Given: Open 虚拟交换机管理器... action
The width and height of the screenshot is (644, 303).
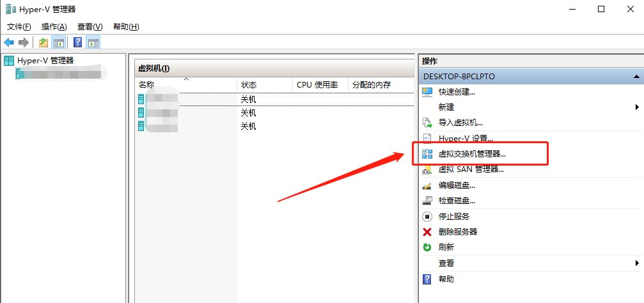Looking at the screenshot, I should (x=472, y=154).
